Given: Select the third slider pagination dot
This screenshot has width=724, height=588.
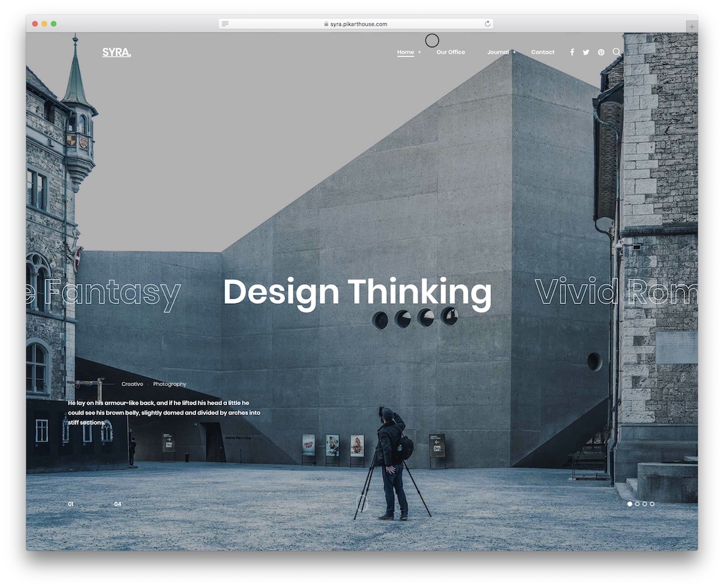Looking at the screenshot, I should tap(644, 504).
